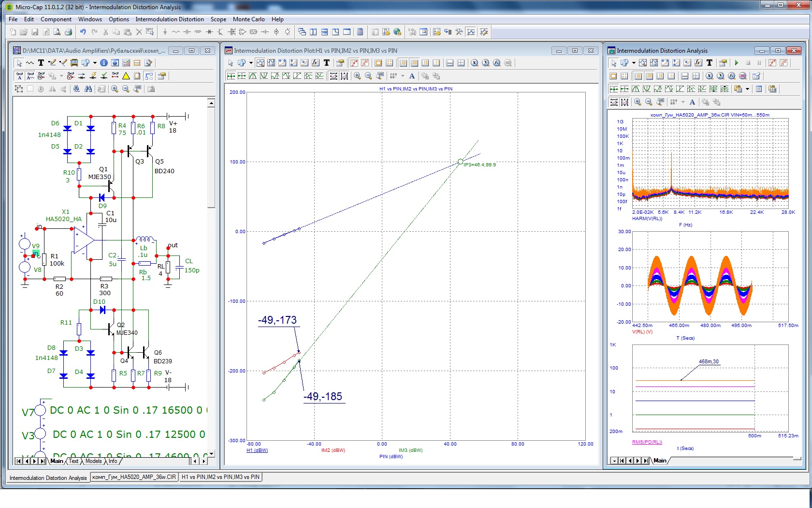Click the H1 (dBW) axis label link
812x508 pixels.
(257, 450)
